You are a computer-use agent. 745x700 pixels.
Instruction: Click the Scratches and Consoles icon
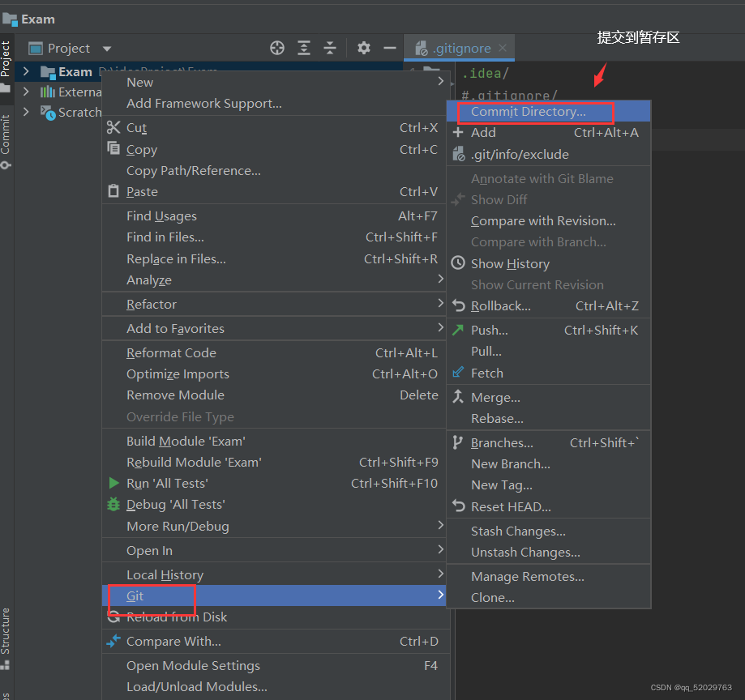coord(48,113)
